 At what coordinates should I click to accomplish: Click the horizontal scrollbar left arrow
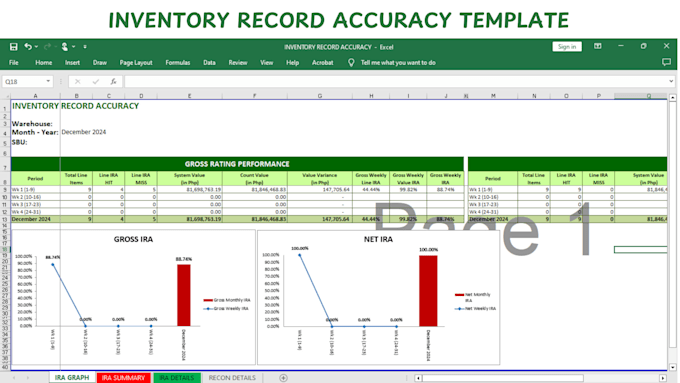[418, 378]
